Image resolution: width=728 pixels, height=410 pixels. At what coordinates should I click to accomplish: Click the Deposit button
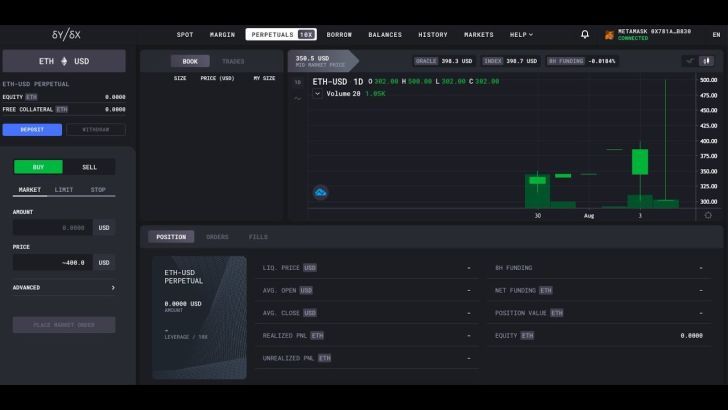pyautogui.click(x=32, y=129)
